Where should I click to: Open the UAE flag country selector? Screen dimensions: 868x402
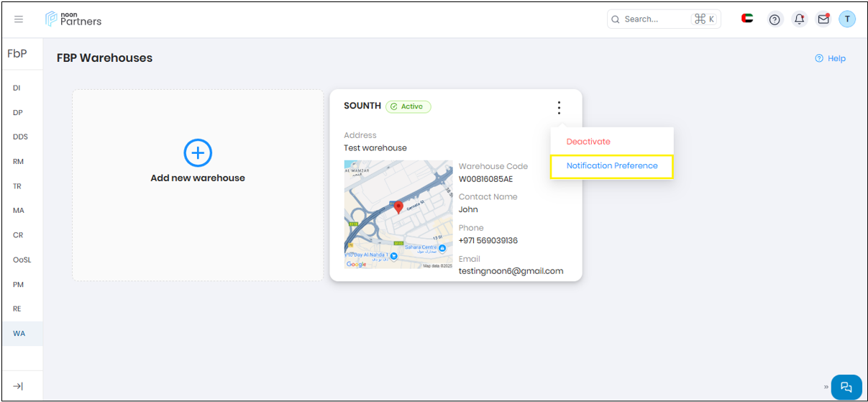pyautogui.click(x=747, y=19)
